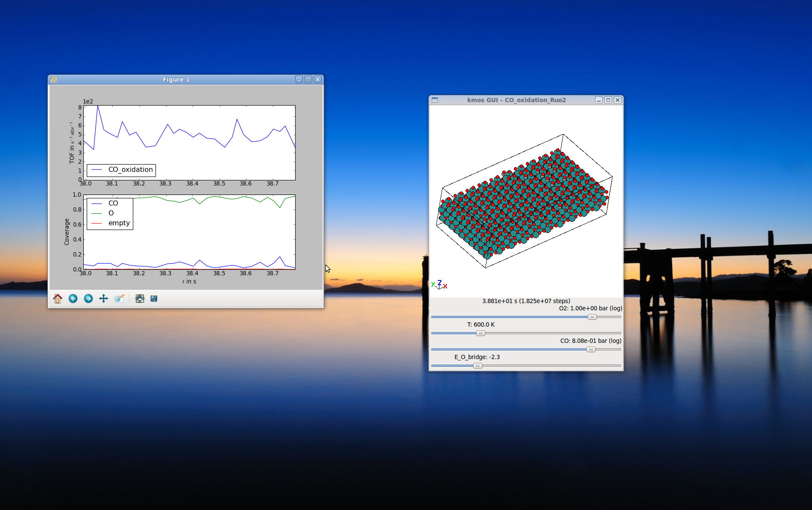Click the O2: 1.00e+00 bar (log) label

coord(590,308)
